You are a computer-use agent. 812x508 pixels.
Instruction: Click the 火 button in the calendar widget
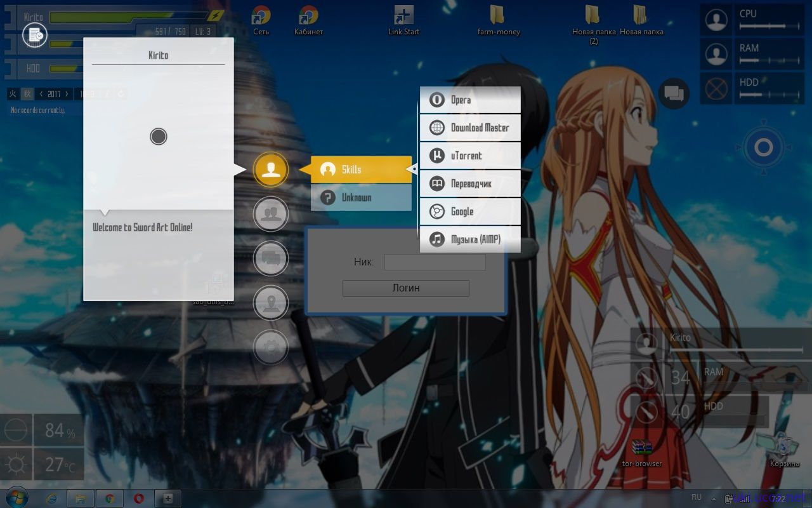click(x=13, y=94)
